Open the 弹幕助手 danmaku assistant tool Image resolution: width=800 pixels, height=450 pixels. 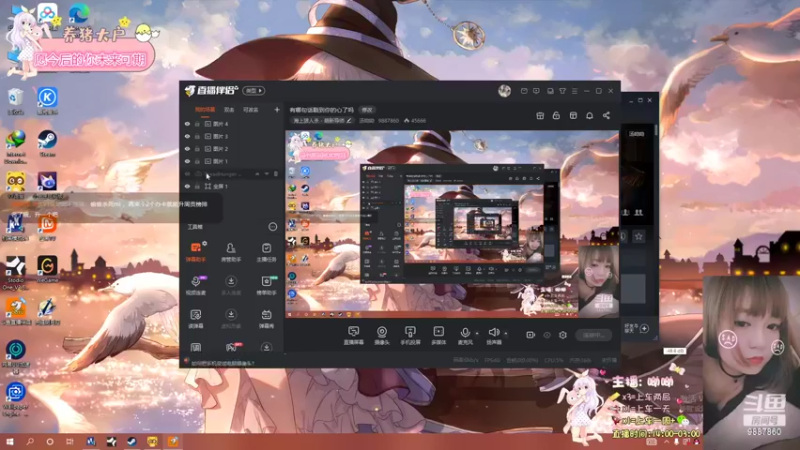[195, 252]
